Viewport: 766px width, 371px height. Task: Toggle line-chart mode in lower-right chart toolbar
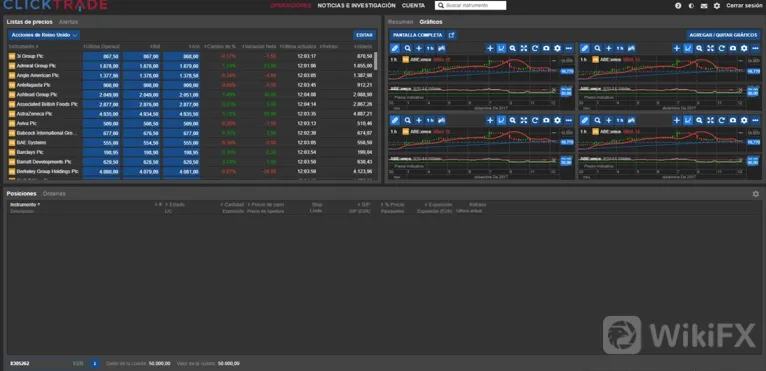tap(688, 120)
